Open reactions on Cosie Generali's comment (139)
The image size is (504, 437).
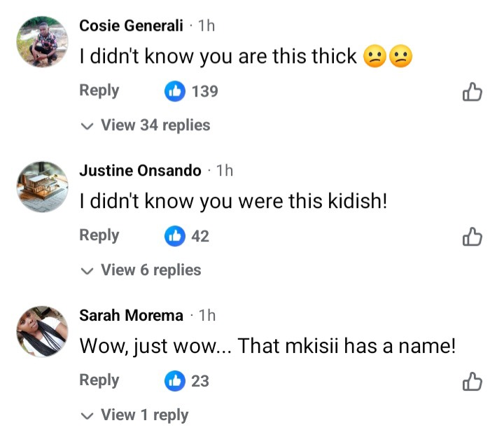pyautogui.click(x=192, y=91)
